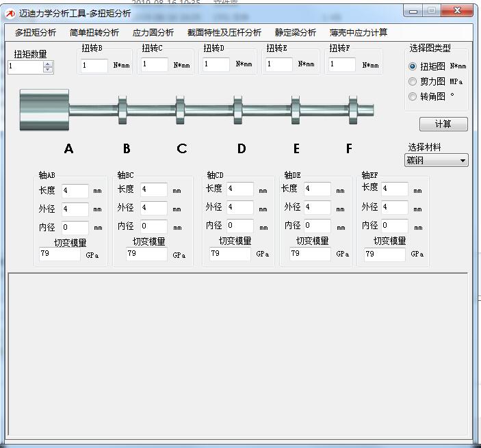Edit the 轴CD 内径 field

click(x=240, y=226)
